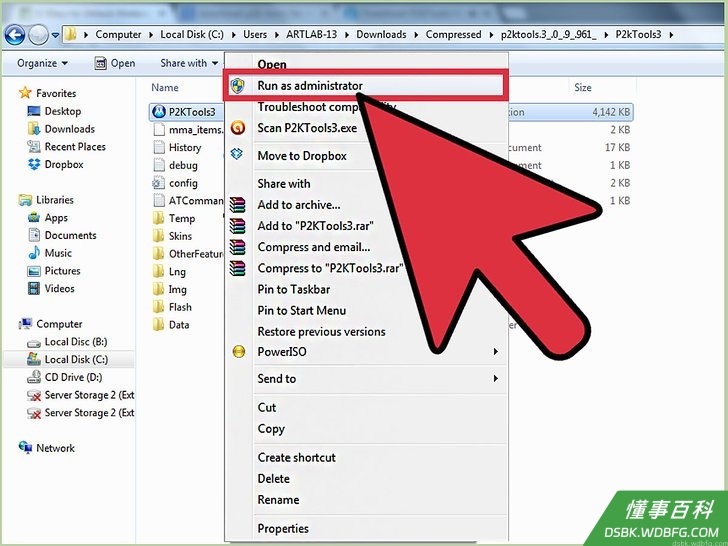
Task: Select the debug file
Action: (x=183, y=165)
